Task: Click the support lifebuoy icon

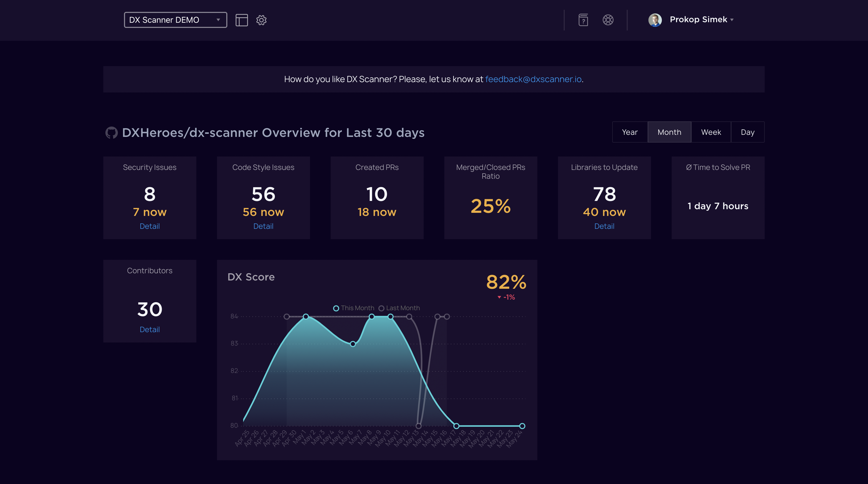Action: (608, 20)
